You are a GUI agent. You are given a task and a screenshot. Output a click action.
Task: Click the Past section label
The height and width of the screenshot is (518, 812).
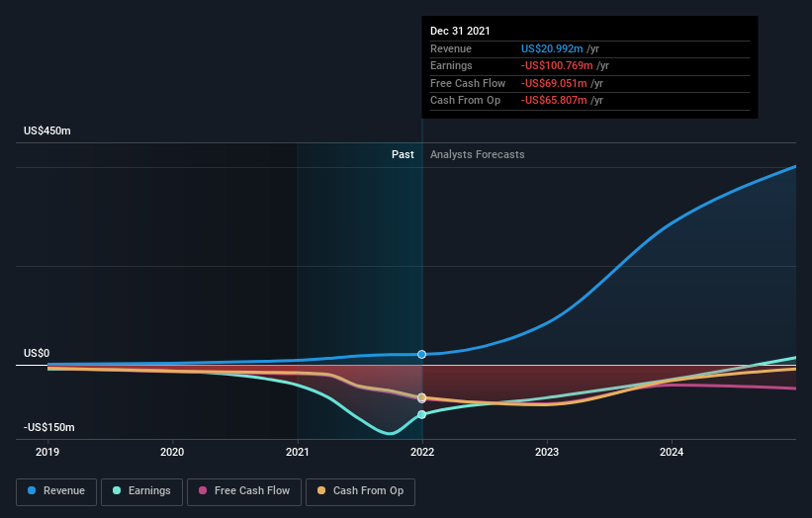[403, 155]
